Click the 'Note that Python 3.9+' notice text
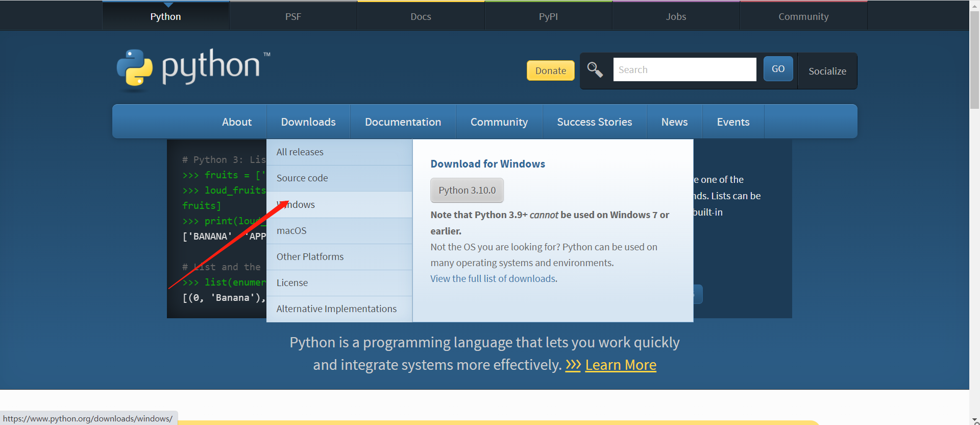This screenshot has height=425, width=980. [550, 223]
